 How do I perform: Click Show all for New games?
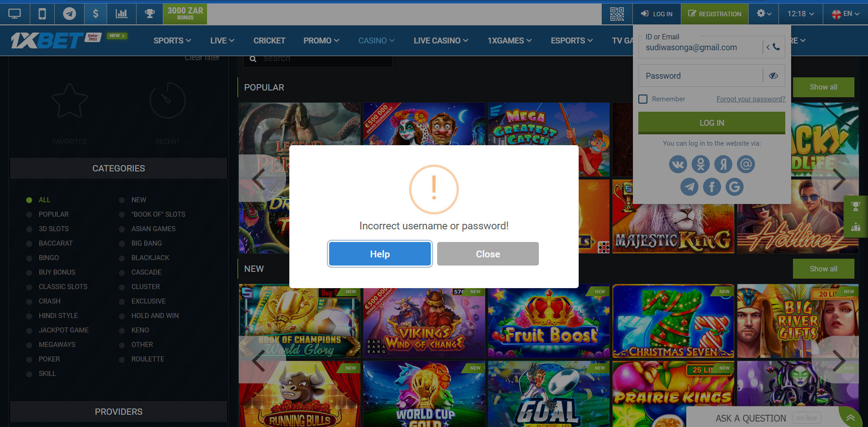click(x=823, y=269)
